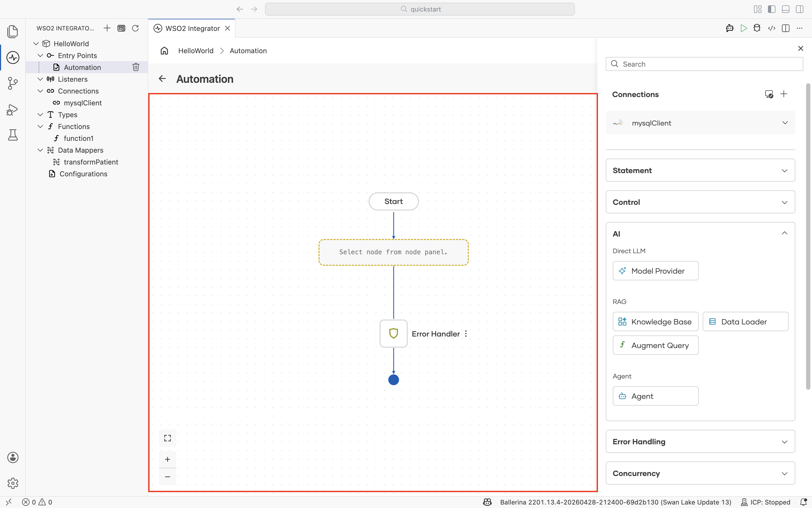Viewport: 812px width, 508px height.
Task: Click the quickstart command center search bar
Action: coord(420,9)
